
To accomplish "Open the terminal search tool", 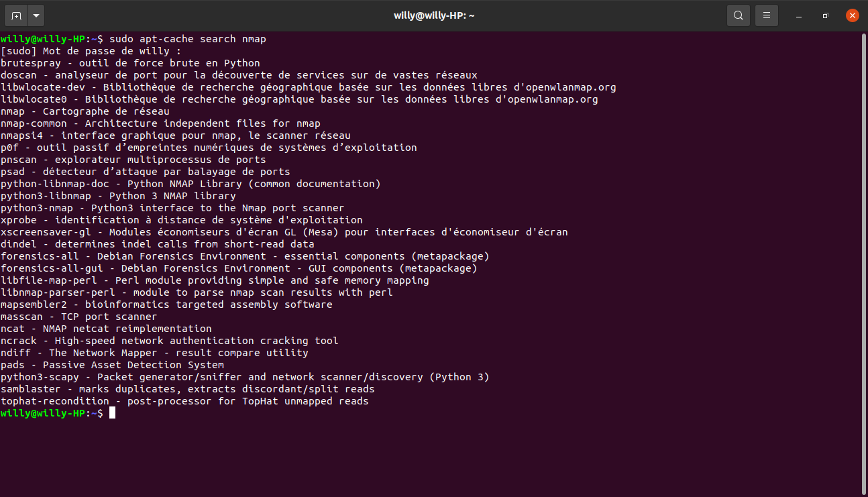I will tap(739, 15).
